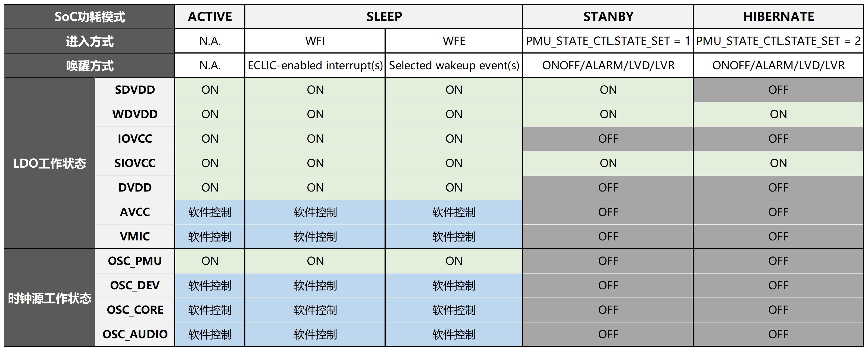The width and height of the screenshot is (868, 351).
Task: Select the ACTIVE column header
Action: (210, 17)
